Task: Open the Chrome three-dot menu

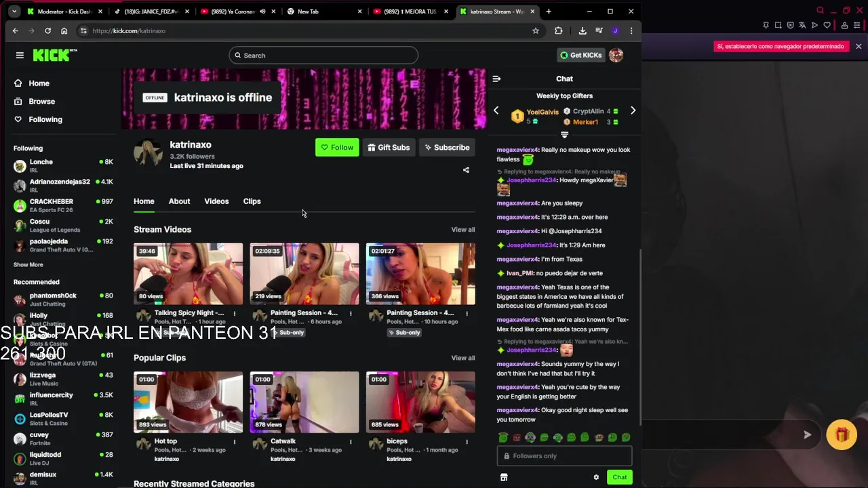Action: tap(631, 30)
